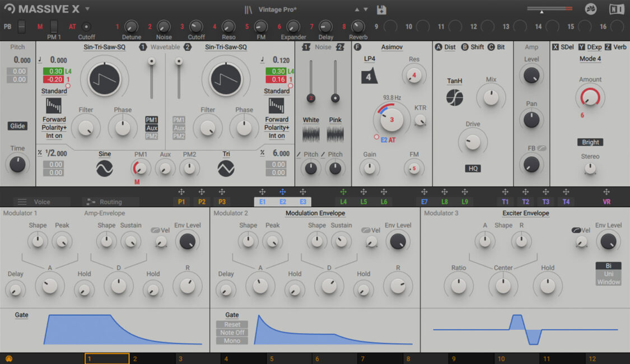Open first oscillator Sin-Tri-Saw-SQ wavetable menu
This screenshot has height=364, width=630.
[x=105, y=48]
